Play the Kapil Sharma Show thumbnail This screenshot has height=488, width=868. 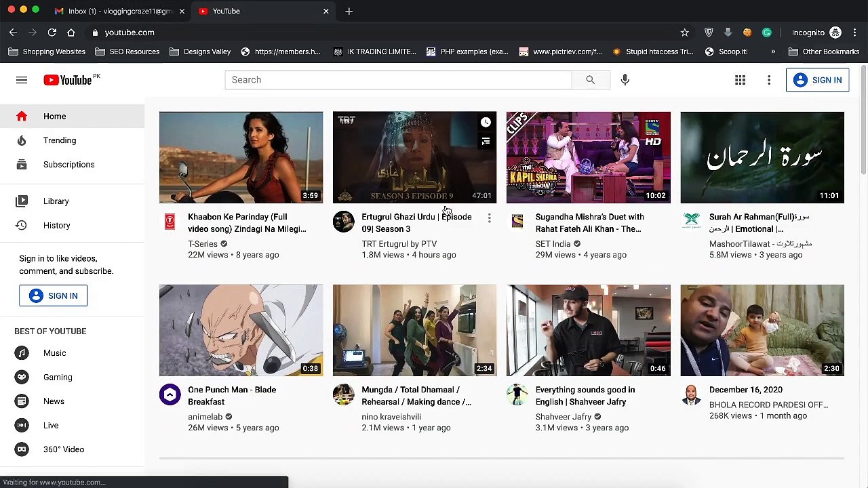point(589,157)
